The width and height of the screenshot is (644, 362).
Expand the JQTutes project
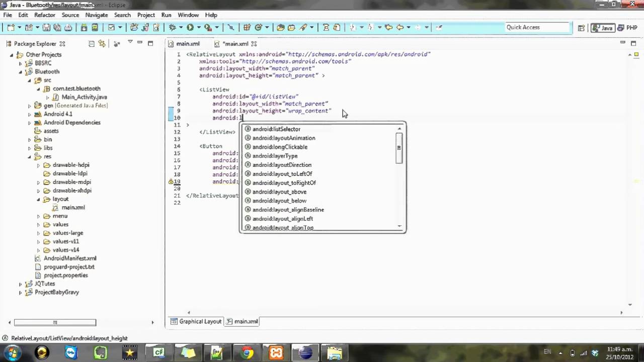[21, 284]
